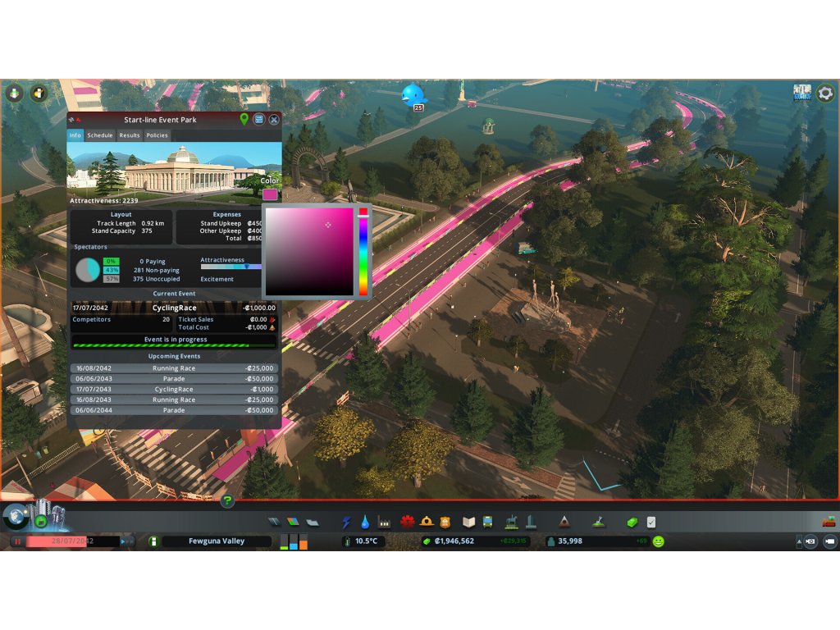Open the settings gear menu
This screenshot has width=840, height=630.
point(825,94)
